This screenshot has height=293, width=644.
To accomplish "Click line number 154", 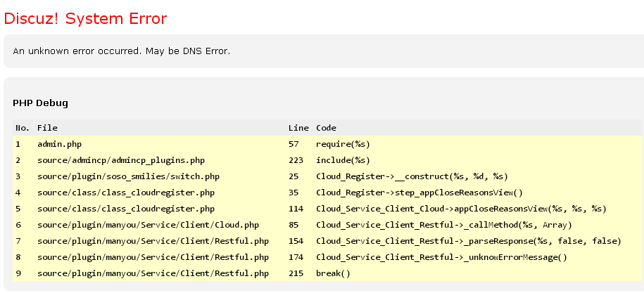I will [296, 242].
